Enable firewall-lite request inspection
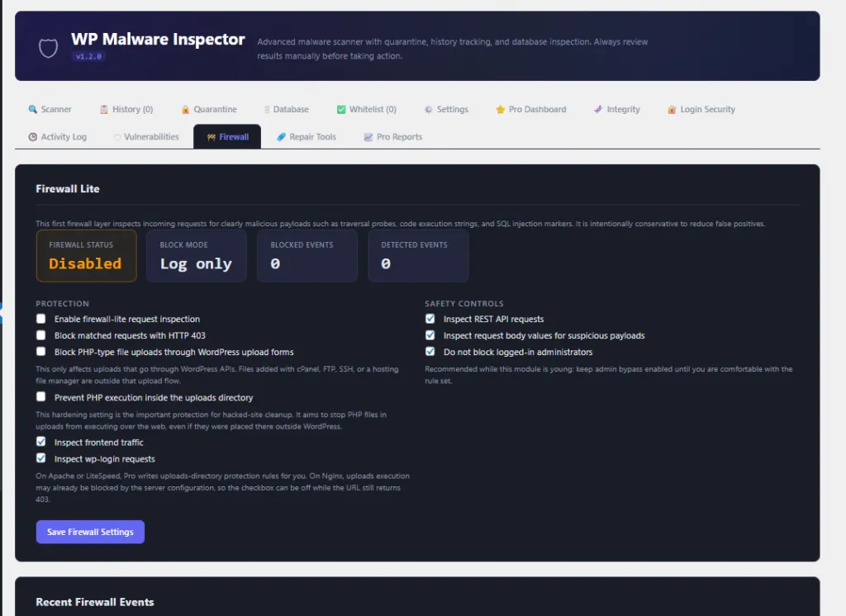The width and height of the screenshot is (846, 616). (40, 319)
